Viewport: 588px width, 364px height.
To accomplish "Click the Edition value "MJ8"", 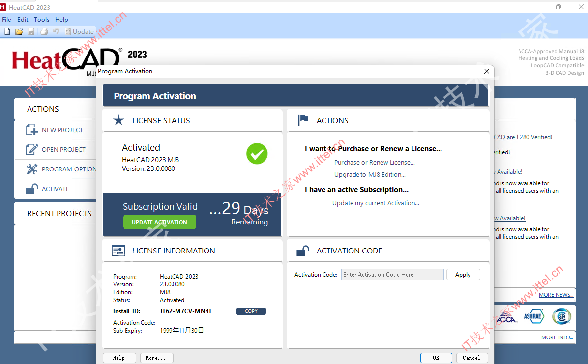I will (x=165, y=292).
